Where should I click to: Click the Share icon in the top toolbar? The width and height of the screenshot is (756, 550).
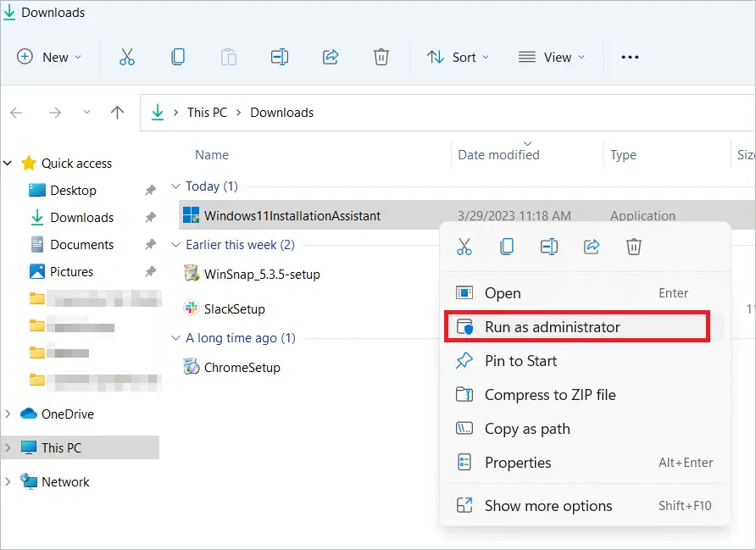(x=331, y=57)
